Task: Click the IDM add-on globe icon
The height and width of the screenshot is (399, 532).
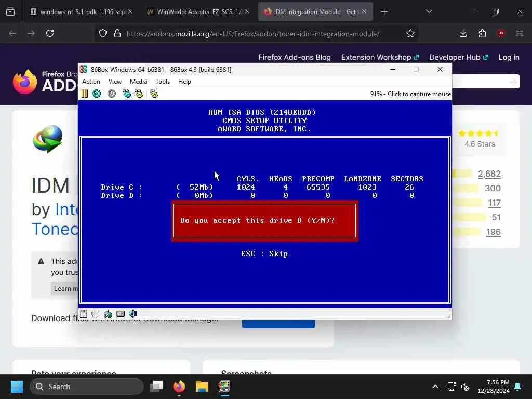Action: [48, 139]
